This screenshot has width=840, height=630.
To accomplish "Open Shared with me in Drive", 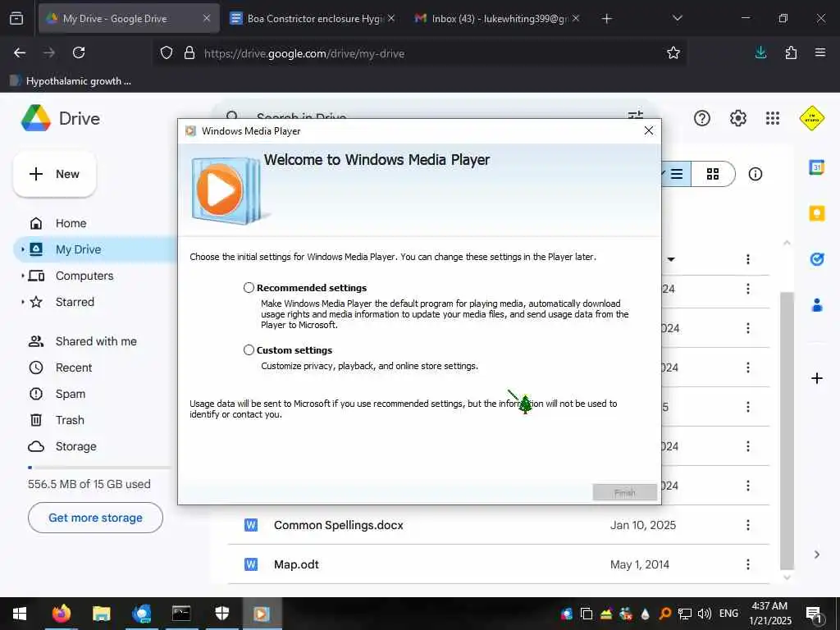I will point(96,341).
